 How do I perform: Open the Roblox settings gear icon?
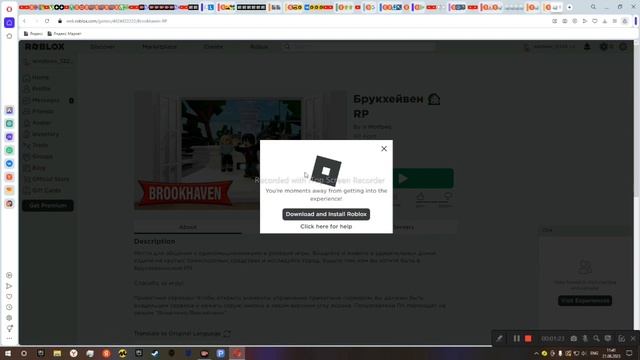point(604,47)
